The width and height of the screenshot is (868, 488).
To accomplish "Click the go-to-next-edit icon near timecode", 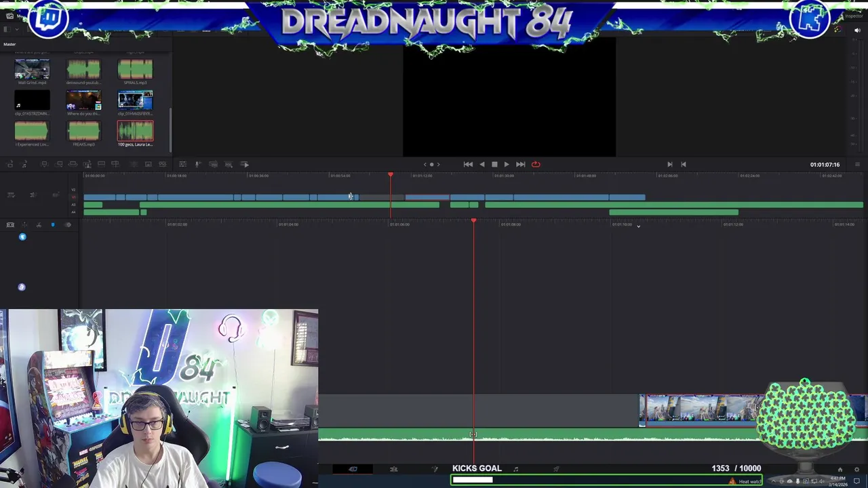I will 670,164.
